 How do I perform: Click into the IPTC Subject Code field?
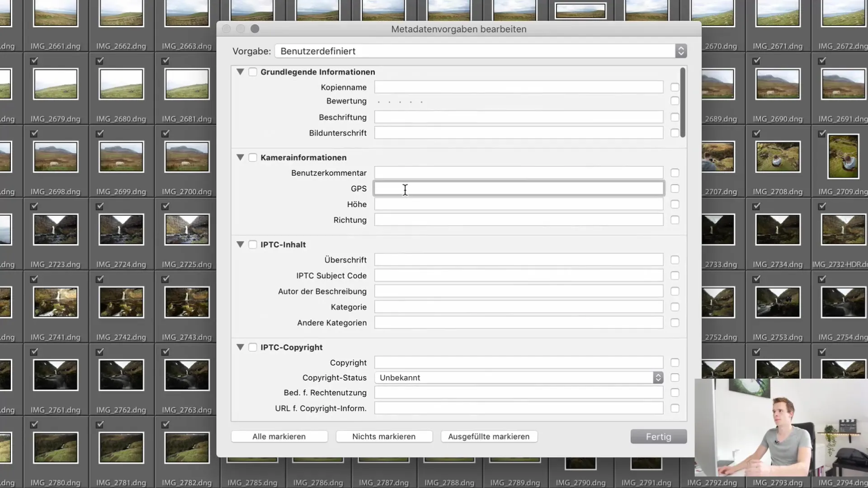coord(519,276)
